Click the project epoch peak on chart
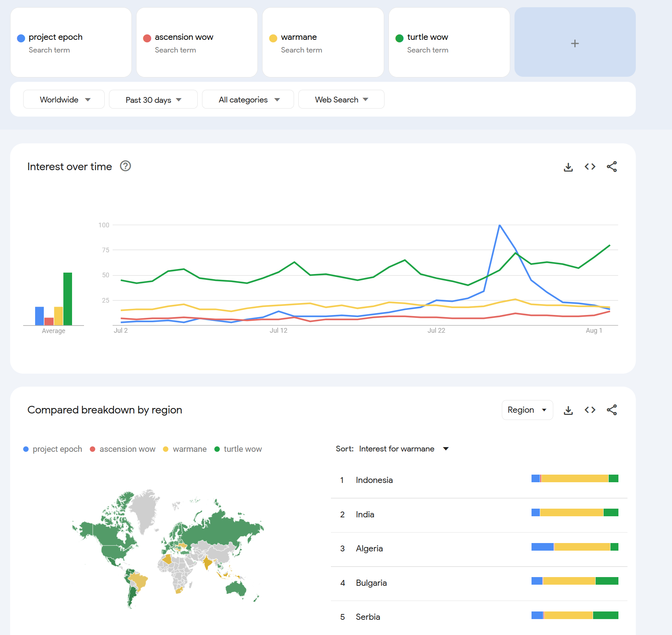The height and width of the screenshot is (635, 672). point(500,225)
